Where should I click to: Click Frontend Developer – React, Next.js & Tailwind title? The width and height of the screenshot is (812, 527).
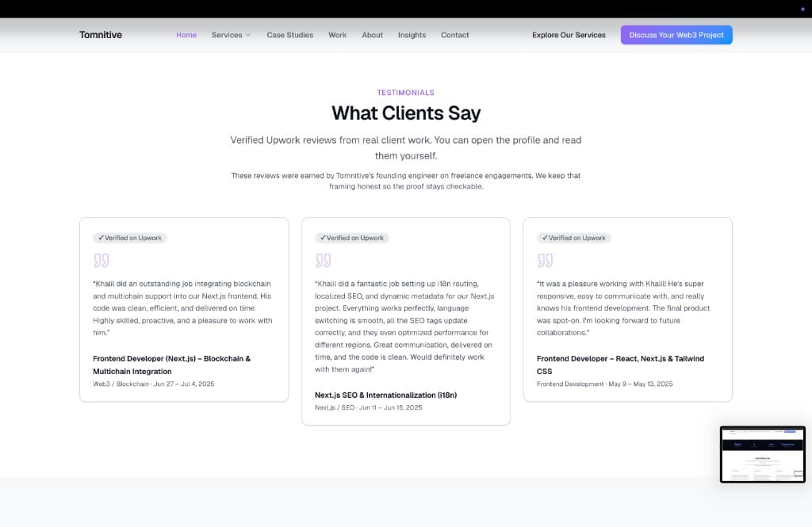pyautogui.click(x=620, y=365)
